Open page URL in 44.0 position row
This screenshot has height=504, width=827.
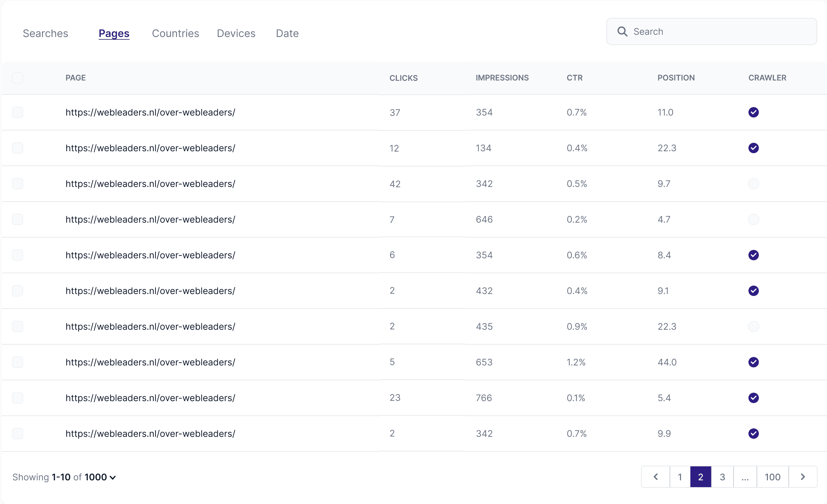tap(150, 363)
